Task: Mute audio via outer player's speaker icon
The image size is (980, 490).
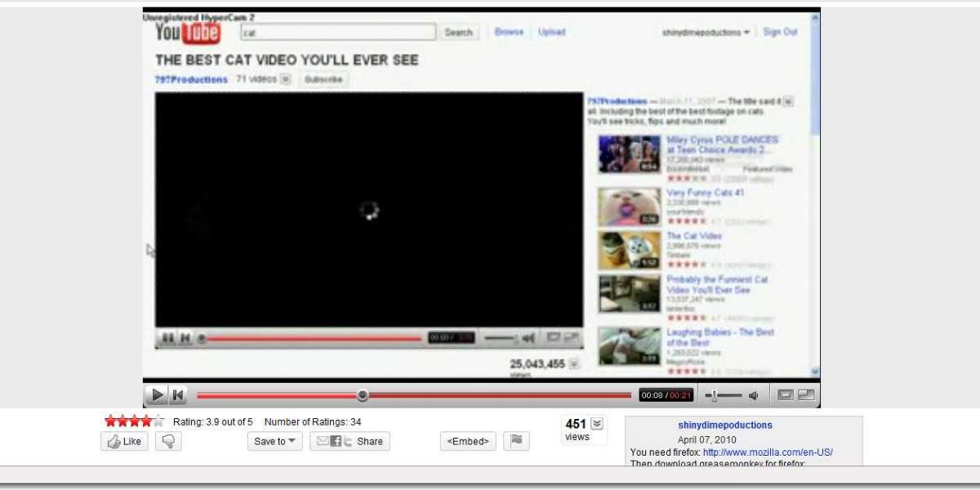Action: click(753, 395)
